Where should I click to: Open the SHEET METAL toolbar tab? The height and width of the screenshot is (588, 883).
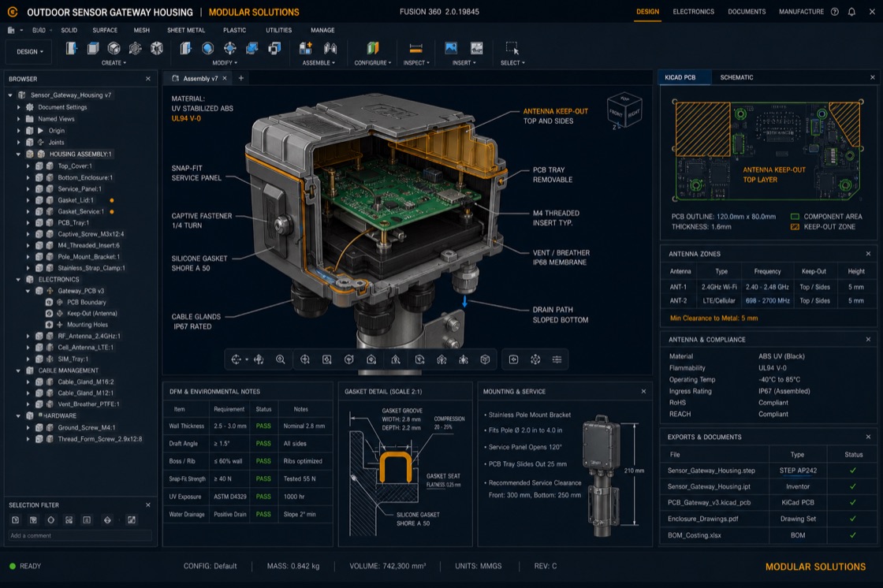click(186, 31)
